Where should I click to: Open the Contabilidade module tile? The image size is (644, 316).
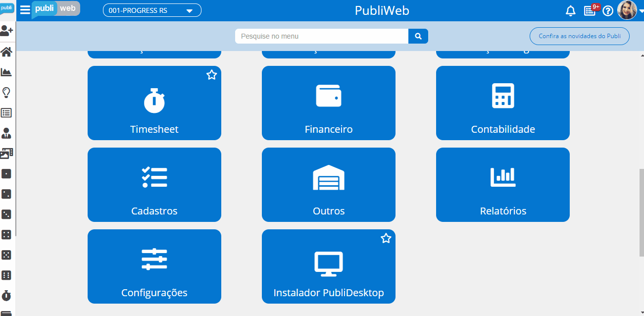[503, 103]
